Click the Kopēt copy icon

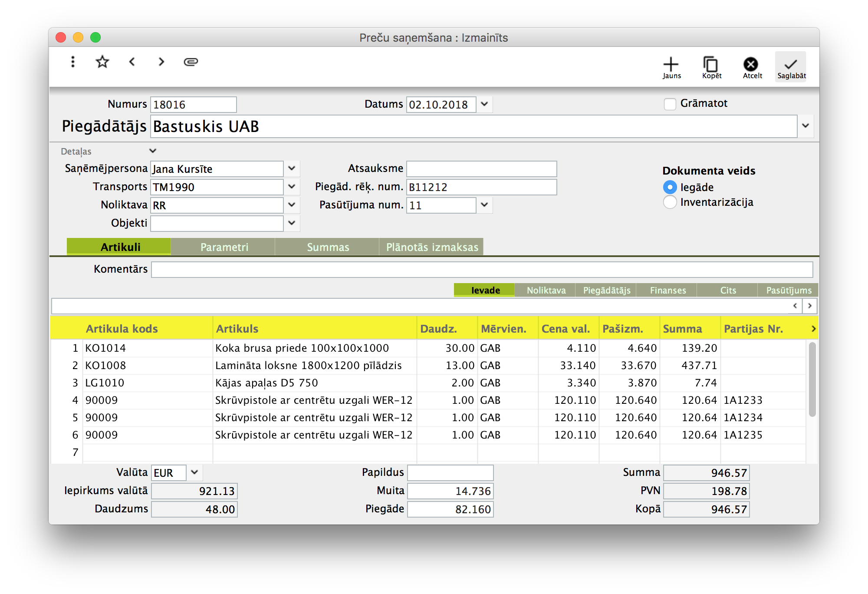click(x=711, y=67)
